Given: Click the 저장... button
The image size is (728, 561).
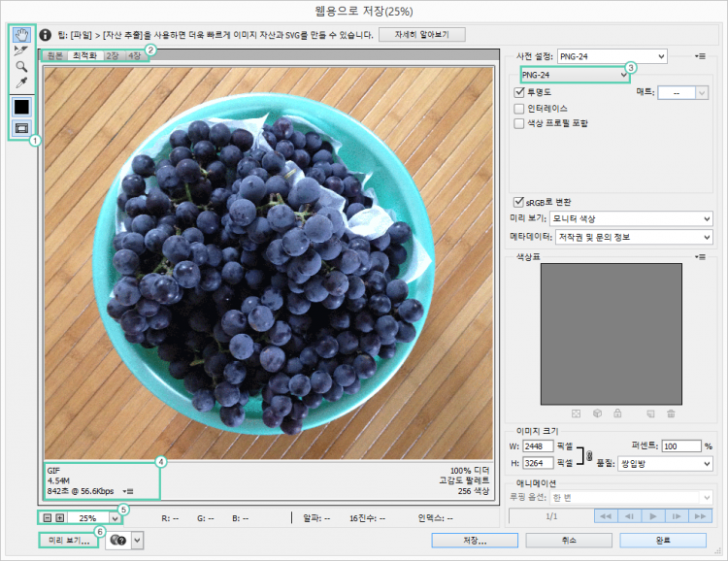Looking at the screenshot, I should [x=474, y=540].
